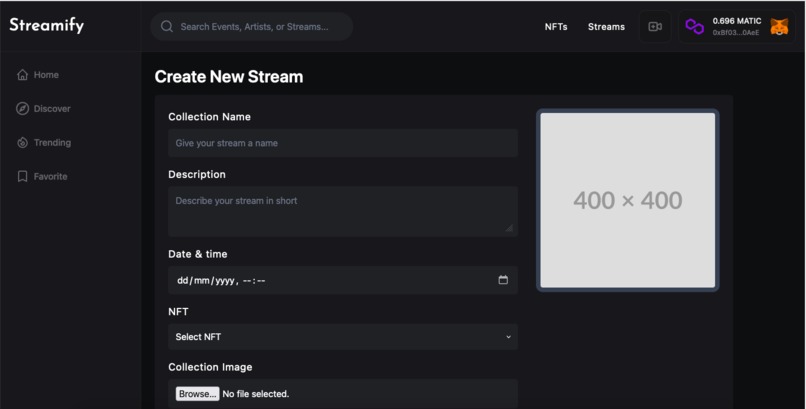Click the Collection Image label

click(210, 367)
